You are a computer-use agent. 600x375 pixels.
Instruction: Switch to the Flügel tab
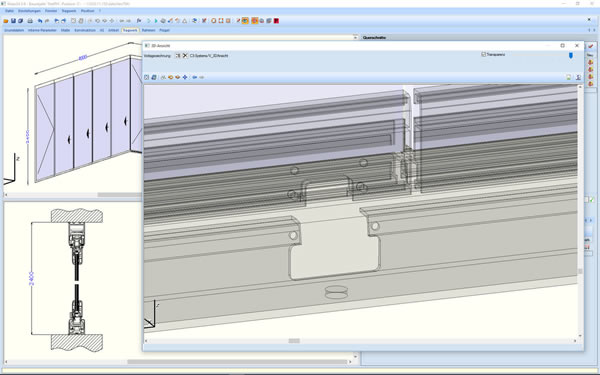[x=165, y=30]
